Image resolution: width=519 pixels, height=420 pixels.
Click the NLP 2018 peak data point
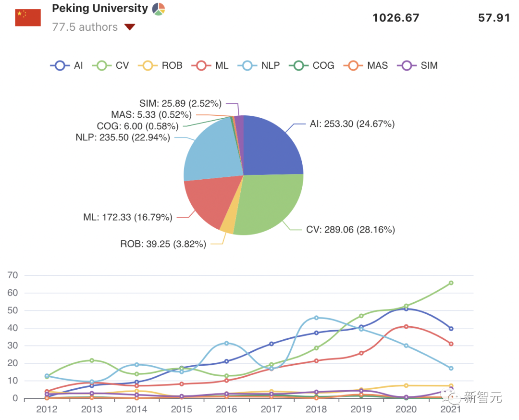click(x=316, y=318)
